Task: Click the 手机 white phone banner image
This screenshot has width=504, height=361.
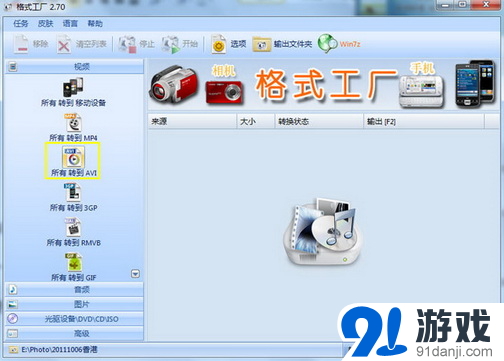Action: tap(422, 91)
